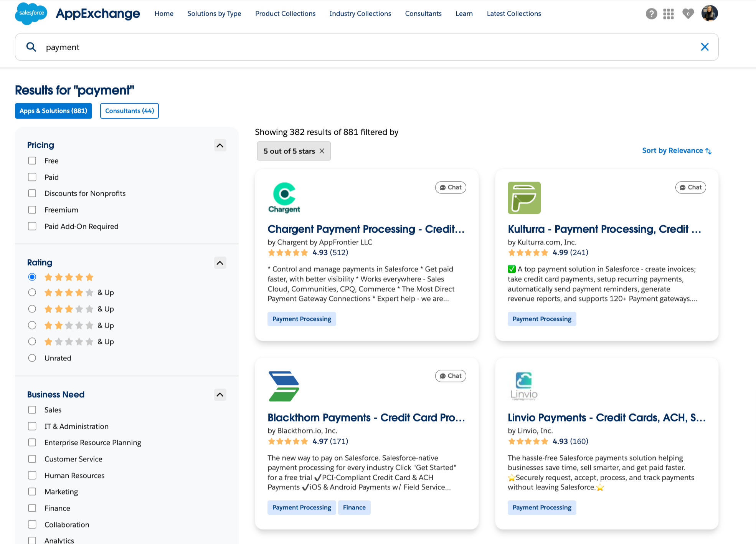Start Chat on the Chargent card

(451, 187)
